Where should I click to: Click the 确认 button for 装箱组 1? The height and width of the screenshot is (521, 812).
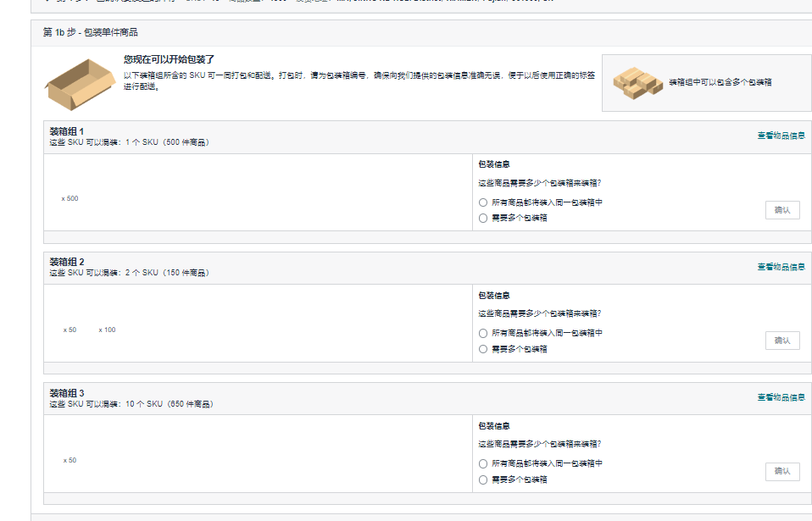pos(782,210)
